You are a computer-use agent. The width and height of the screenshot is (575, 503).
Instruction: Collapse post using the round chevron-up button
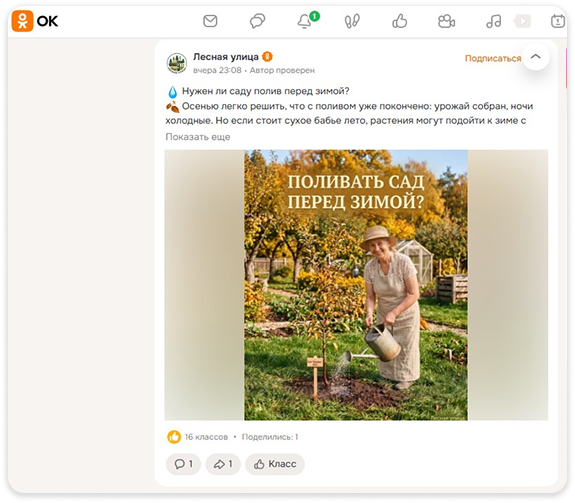[536, 56]
